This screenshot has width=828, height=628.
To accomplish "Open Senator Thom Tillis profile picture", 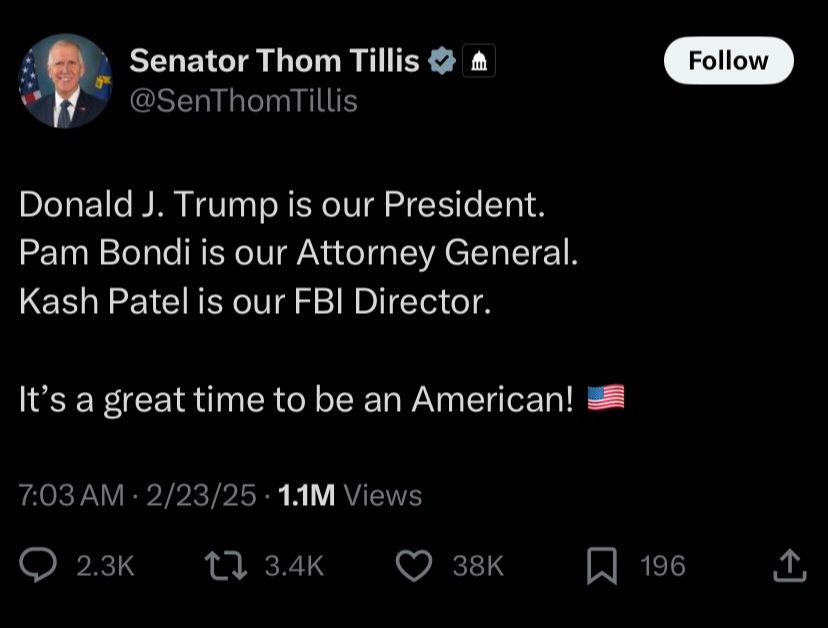I will [x=66, y=81].
